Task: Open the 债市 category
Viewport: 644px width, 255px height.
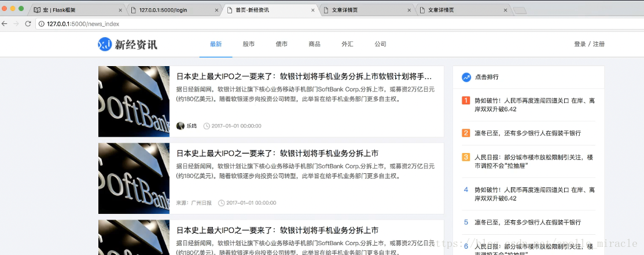Action: (x=281, y=45)
